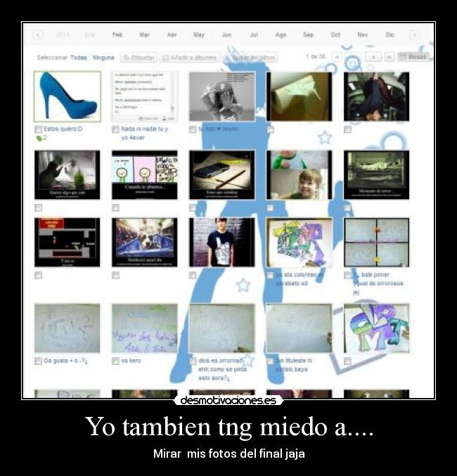Check the 'os kero' photo box

click(x=115, y=361)
